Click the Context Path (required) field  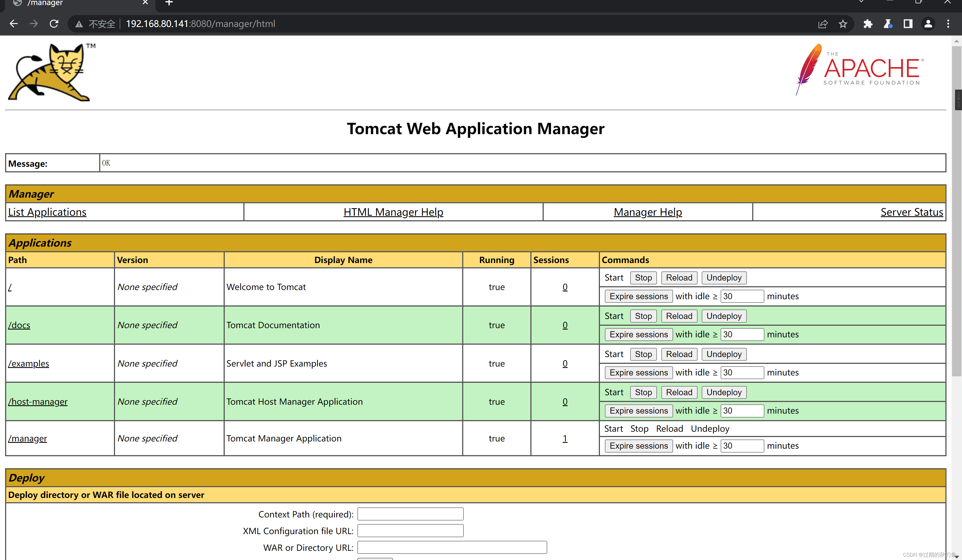point(410,514)
